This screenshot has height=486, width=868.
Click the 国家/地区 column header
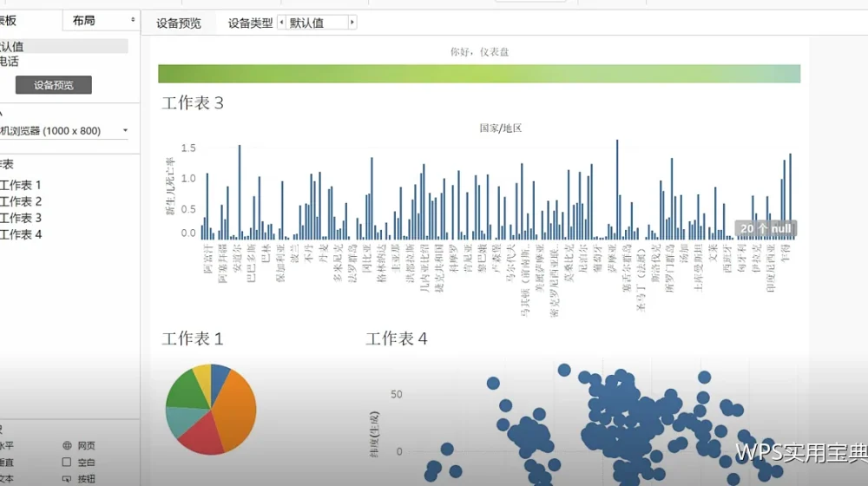501,128
